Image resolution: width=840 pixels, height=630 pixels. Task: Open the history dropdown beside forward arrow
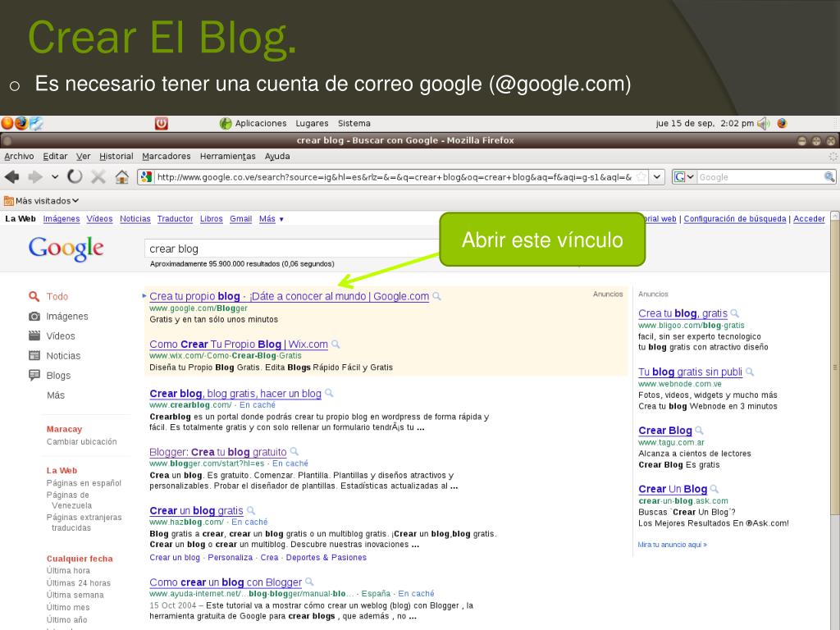55,177
